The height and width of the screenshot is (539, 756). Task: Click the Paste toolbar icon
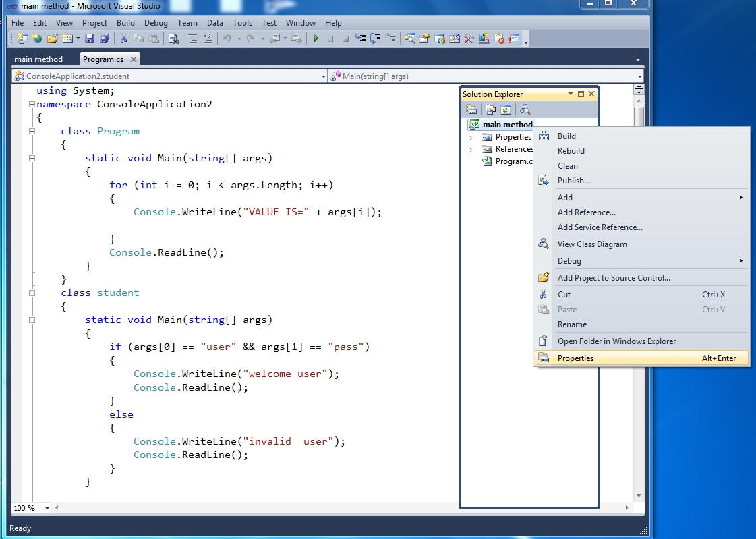click(152, 38)
